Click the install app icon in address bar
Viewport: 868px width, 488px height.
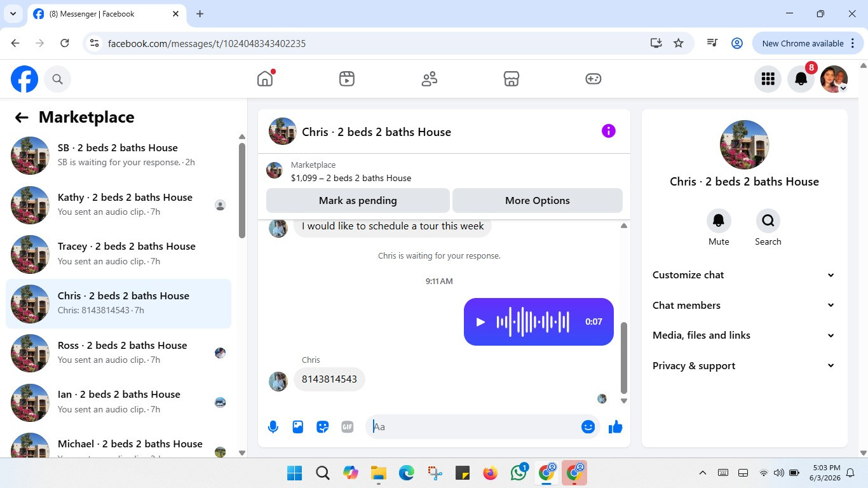[656, 43]
